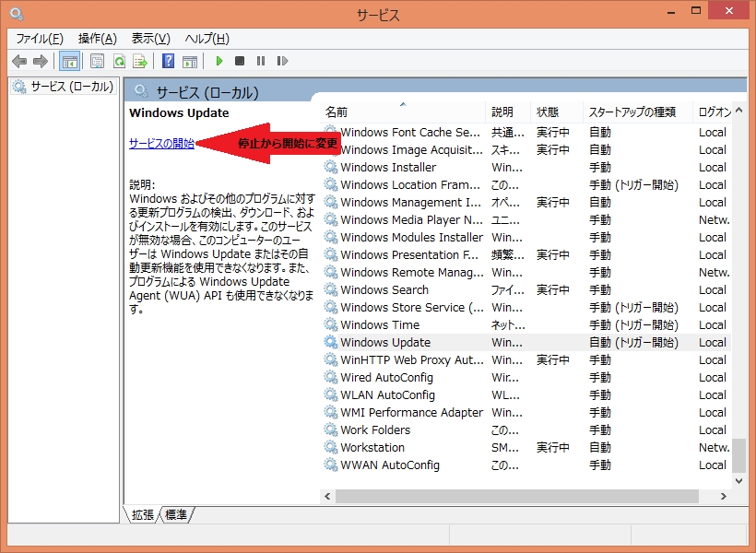Sort by スタートアップの種類 column header
Screen dimensions: 756x553
pos(638,112)
